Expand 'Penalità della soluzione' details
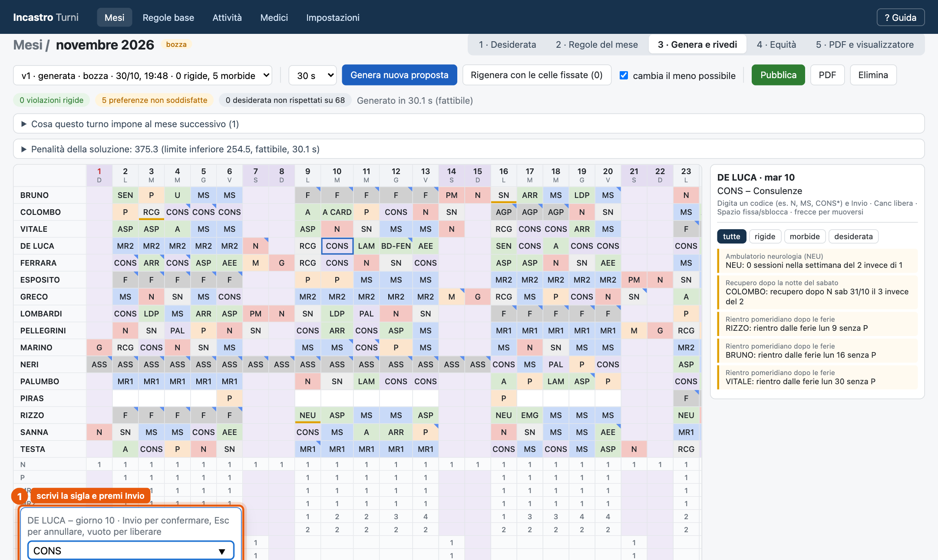Screen dimensions: 938x560 point(469,149)
